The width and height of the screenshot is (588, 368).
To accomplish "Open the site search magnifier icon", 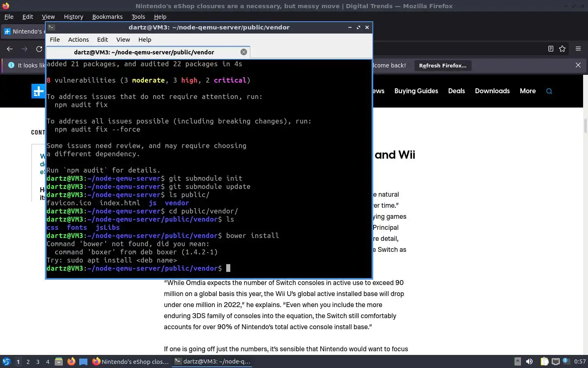I will 549,91.
